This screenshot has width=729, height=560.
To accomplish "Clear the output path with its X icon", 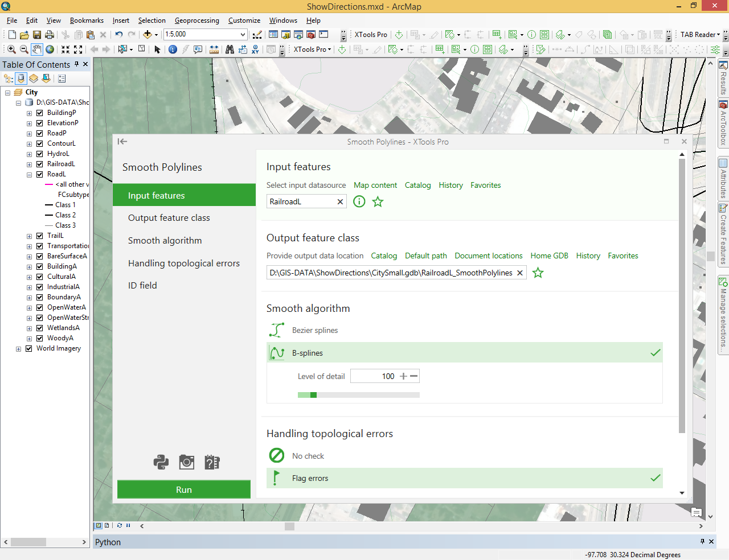I will (x=520, y=273).
